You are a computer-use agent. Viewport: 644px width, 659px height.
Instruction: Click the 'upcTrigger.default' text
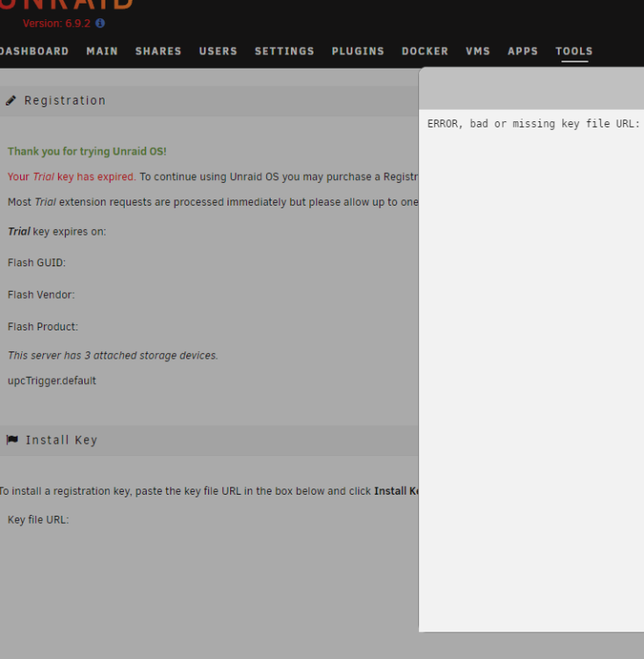point(52,380)
